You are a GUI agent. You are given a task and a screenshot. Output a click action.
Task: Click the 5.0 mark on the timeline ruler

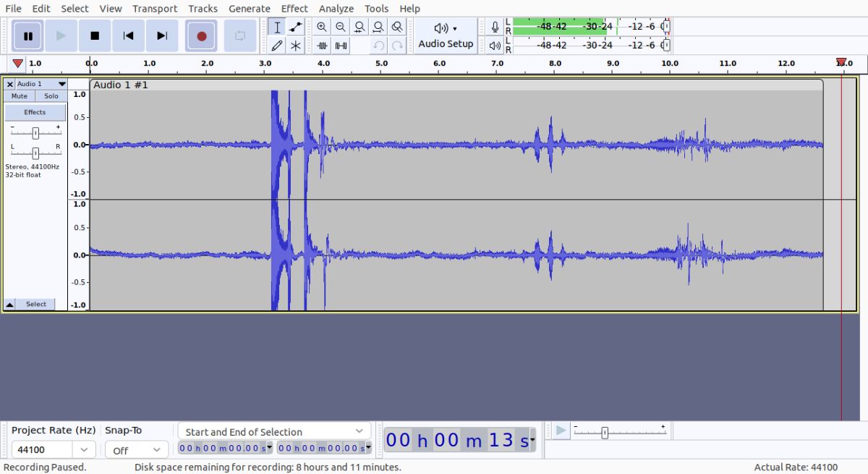(381, 64)
